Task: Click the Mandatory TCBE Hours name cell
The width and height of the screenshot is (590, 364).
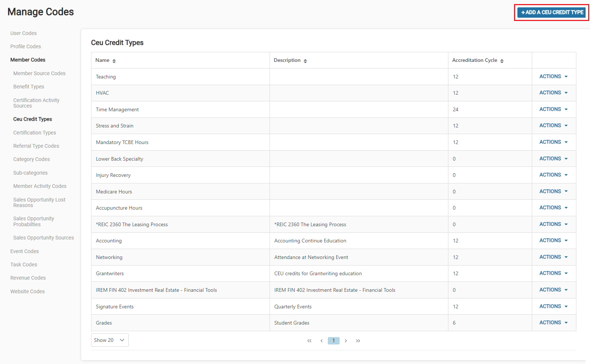Action: [x=181, y=142]
